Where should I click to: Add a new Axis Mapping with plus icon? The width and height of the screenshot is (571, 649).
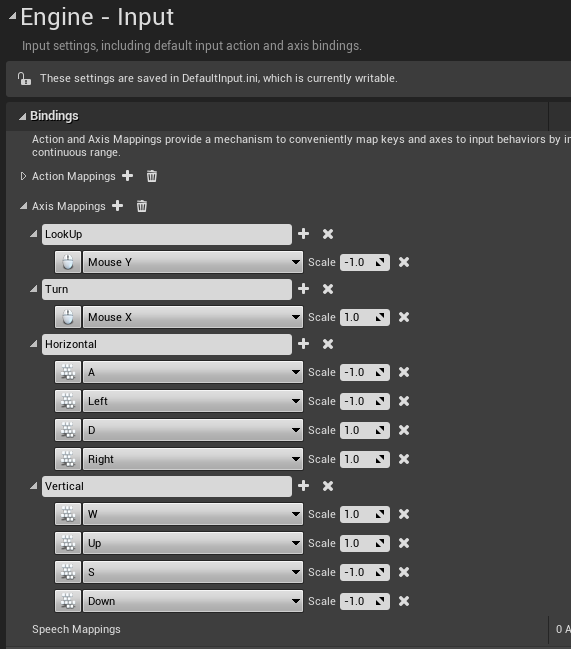[118, 206]
